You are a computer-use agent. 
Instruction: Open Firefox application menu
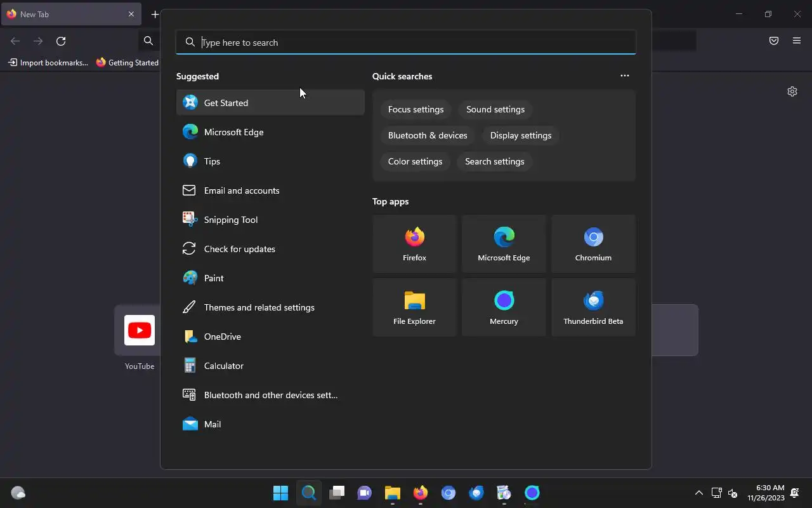click(797, 41)
